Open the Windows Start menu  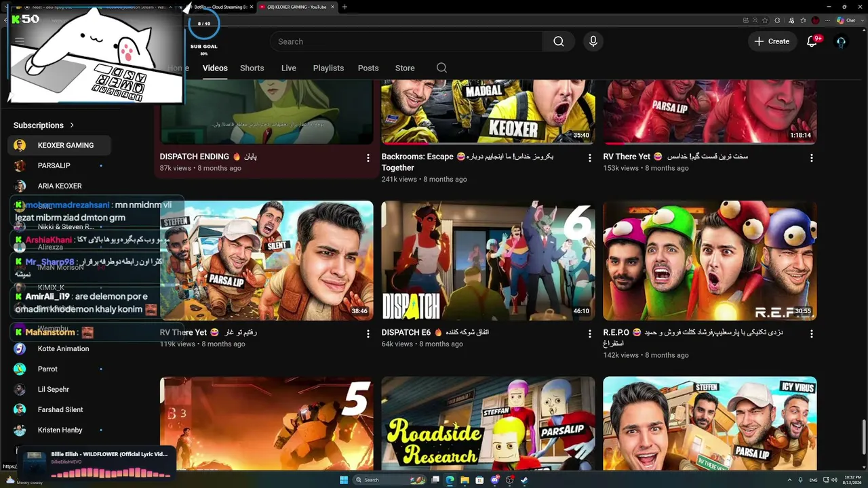point(344,480)
